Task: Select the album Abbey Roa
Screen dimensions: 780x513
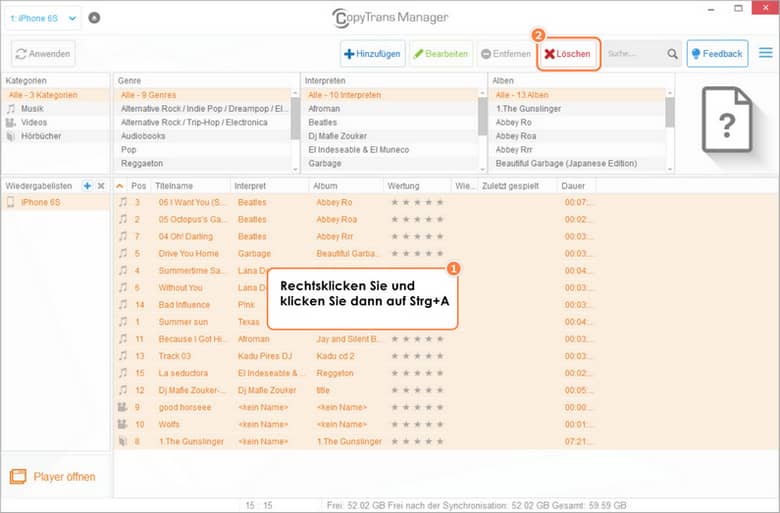Action: (578, 136)
